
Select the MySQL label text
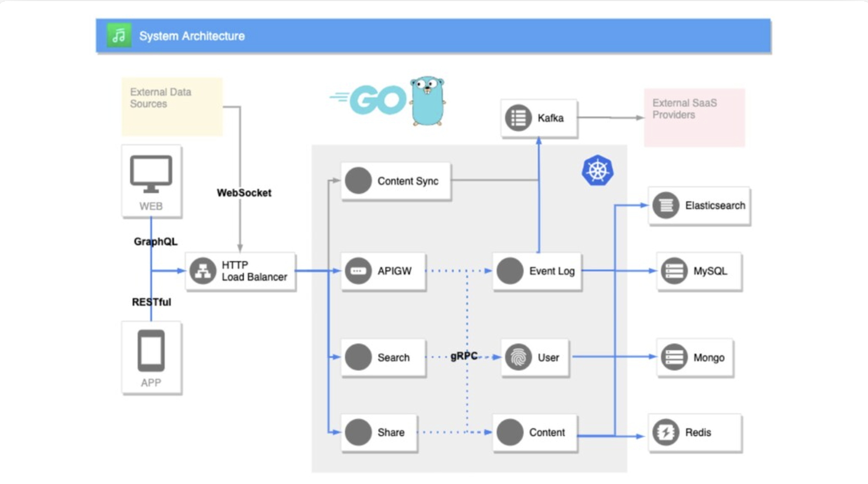tap(710, 271)
